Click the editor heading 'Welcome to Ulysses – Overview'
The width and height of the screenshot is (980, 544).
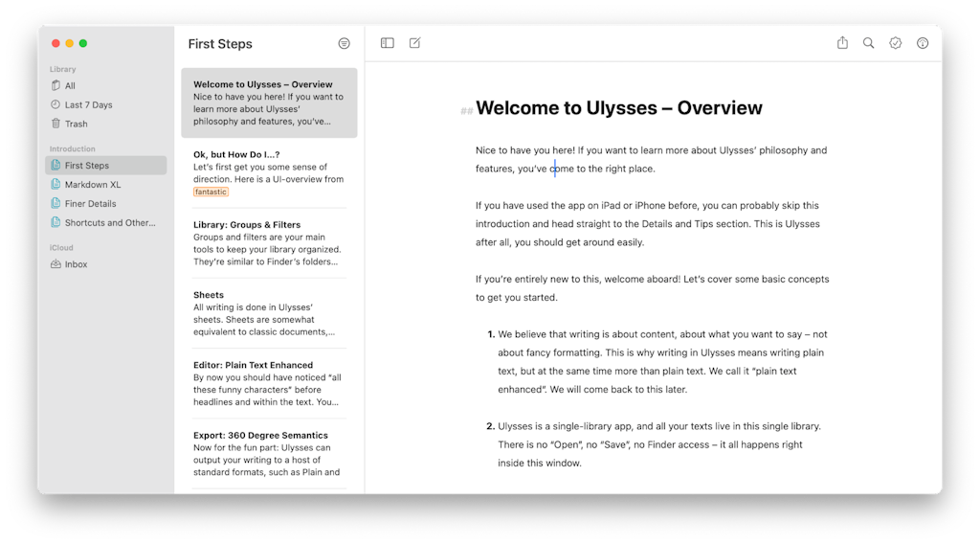click(x=619, y=107)
